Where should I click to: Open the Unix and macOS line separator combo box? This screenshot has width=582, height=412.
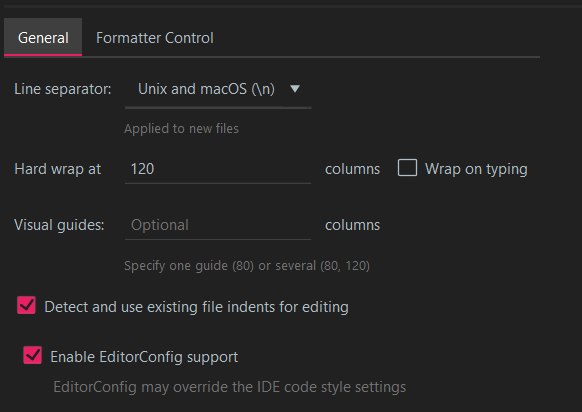point(218,89)
